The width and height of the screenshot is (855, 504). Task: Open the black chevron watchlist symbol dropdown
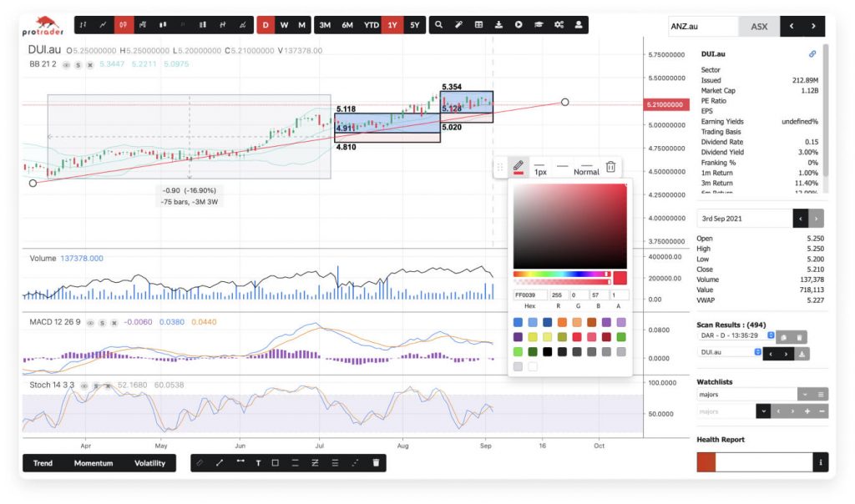tap(763, 411)
